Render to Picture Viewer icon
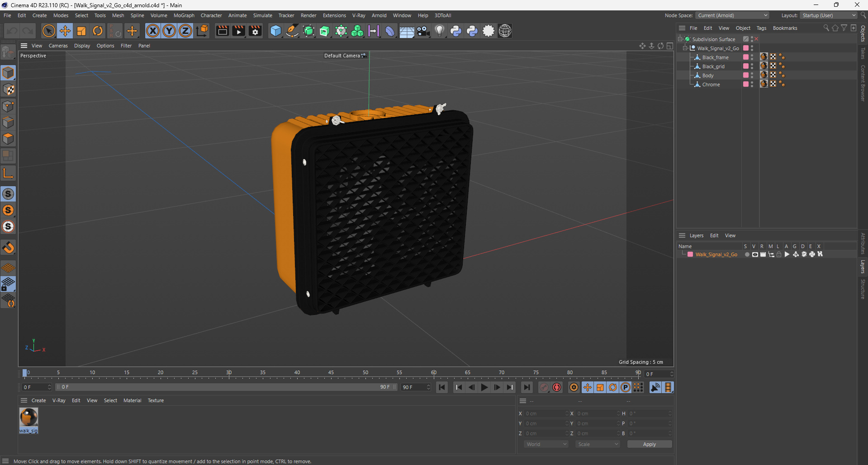Screen dimensions: 868x465 click(238, 31)
